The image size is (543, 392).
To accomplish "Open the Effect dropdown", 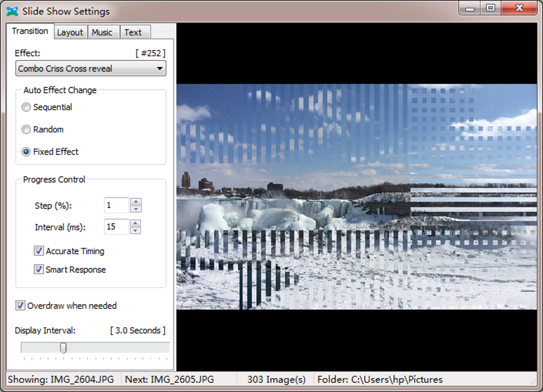I will tap(159, 68).
